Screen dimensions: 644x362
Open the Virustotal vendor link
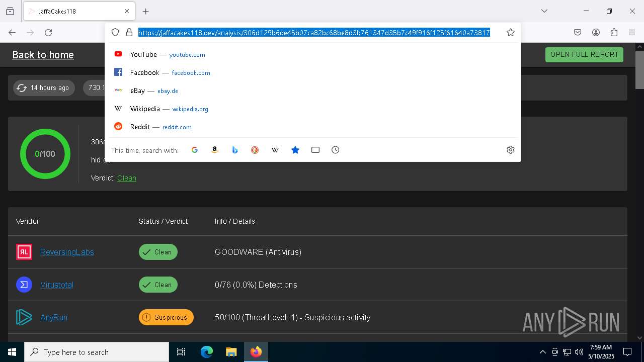[57, 285]
